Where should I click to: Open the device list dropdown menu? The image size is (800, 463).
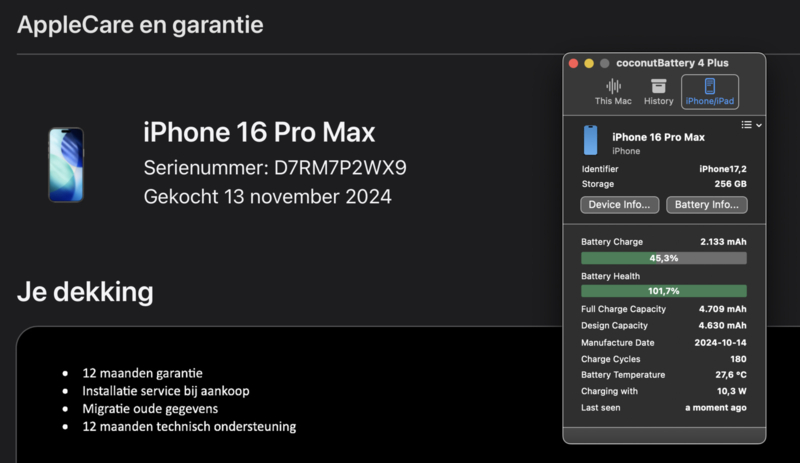point(751,125)
